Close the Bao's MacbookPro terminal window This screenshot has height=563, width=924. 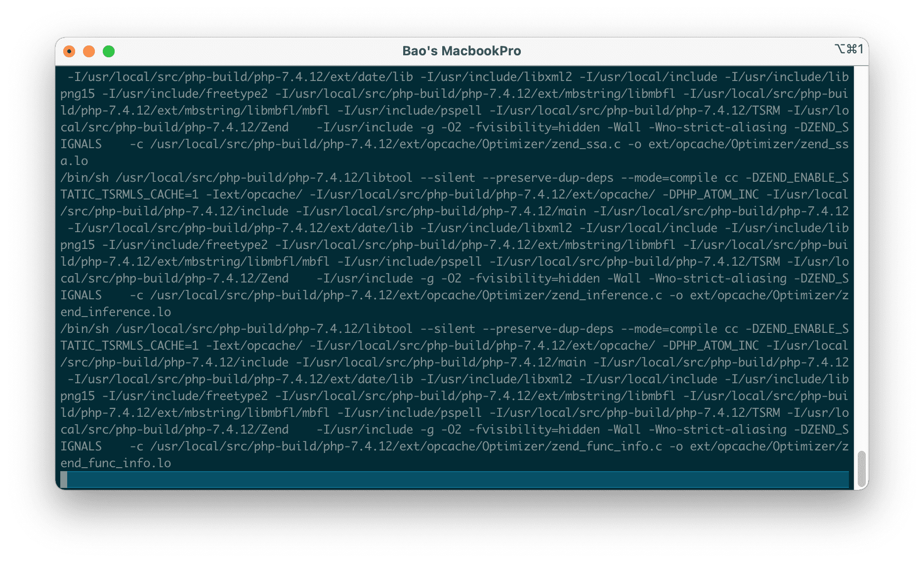click(x=69, y=51)
